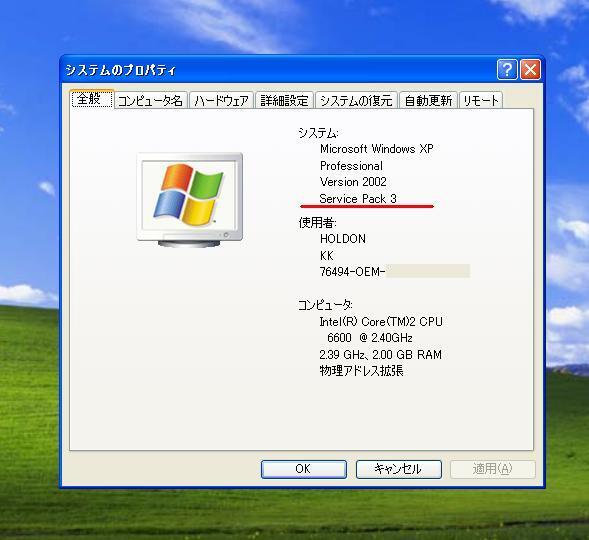Click the システム: heading
589x540 pixels.
click(x=318, y=133)
